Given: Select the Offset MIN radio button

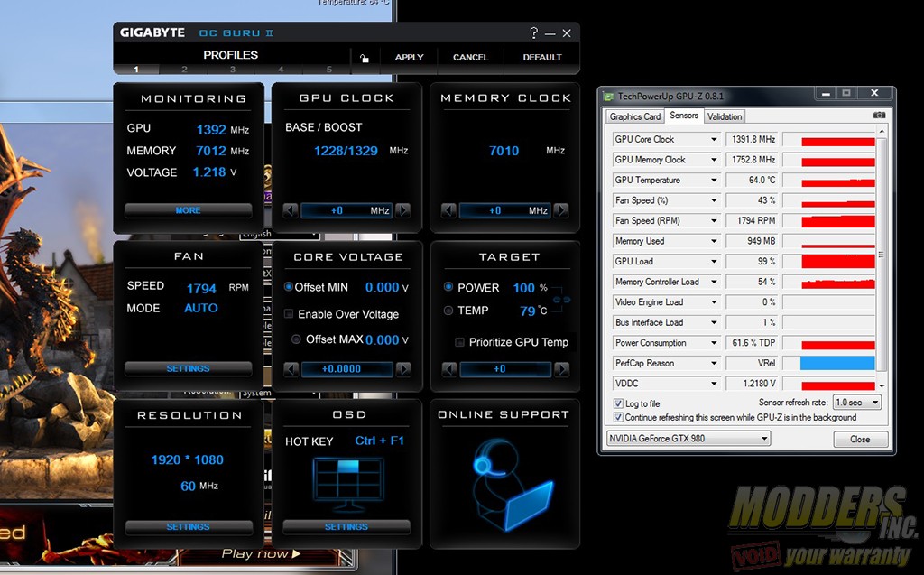Looking at the screenshot, I should pos(289,287).
